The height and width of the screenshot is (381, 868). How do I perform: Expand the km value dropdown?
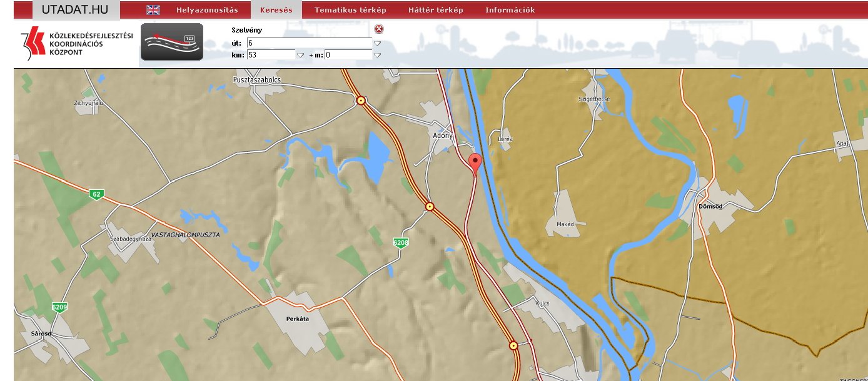300,55
